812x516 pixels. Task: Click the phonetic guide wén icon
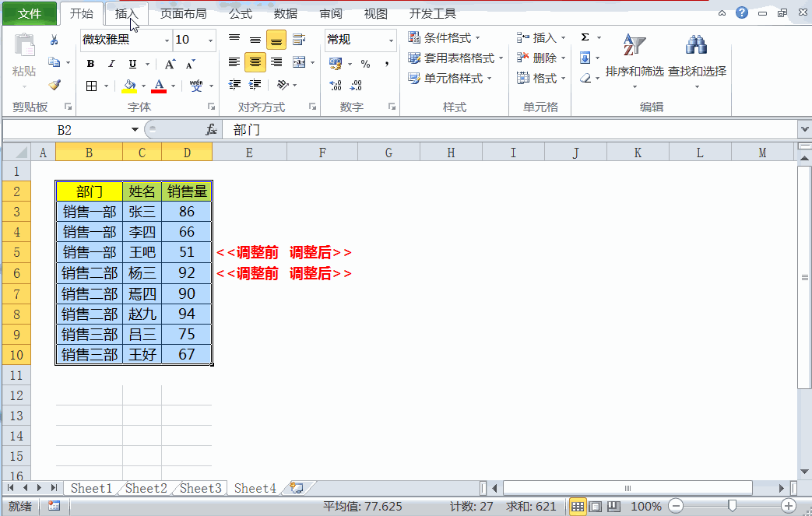click(196, 86)
